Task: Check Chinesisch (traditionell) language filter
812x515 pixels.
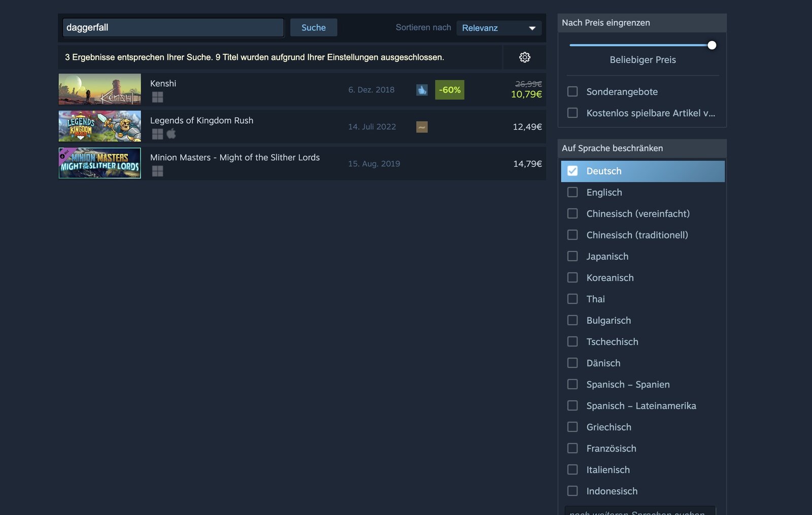Action: (572, 235)
